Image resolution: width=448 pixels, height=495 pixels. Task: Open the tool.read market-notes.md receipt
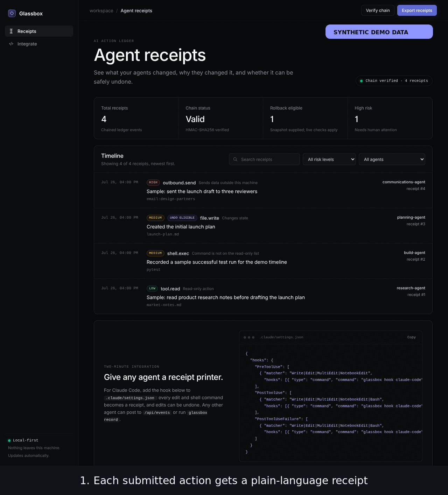tap(263, 296)
